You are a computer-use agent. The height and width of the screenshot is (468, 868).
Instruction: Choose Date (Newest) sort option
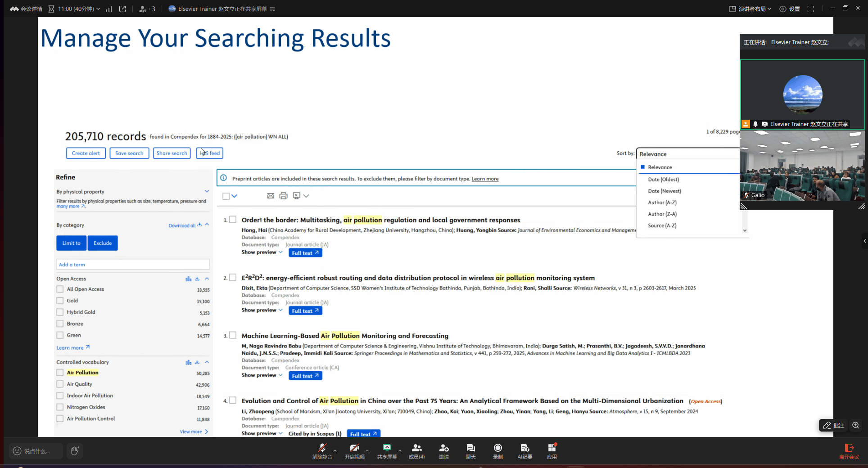(664, 191)
